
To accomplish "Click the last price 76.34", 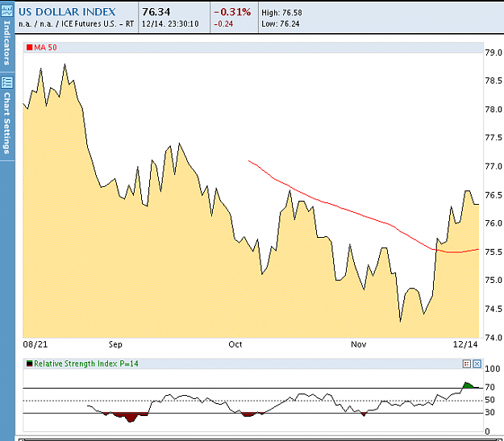I will coord(156,12).
